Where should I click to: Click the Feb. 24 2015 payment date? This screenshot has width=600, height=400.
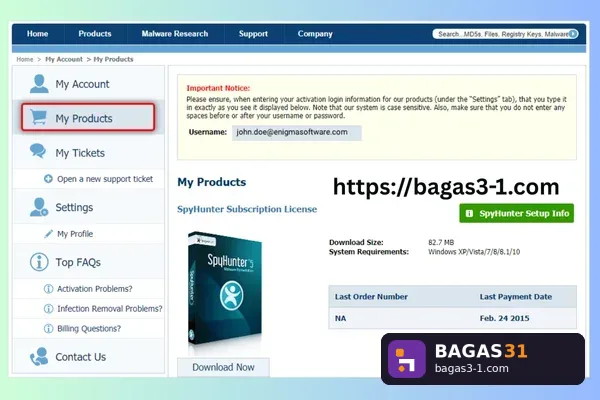click(x=504, y=318)
